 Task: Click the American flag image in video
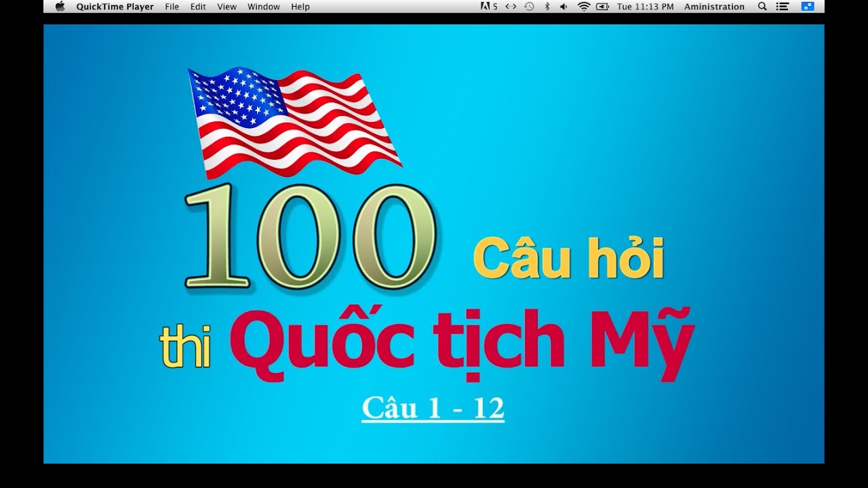pos(294,123)
